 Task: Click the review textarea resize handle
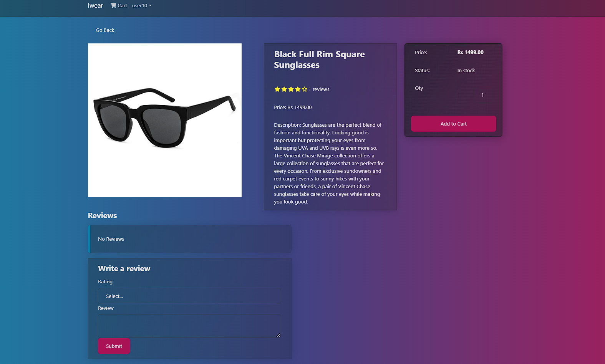pos(278,335)
